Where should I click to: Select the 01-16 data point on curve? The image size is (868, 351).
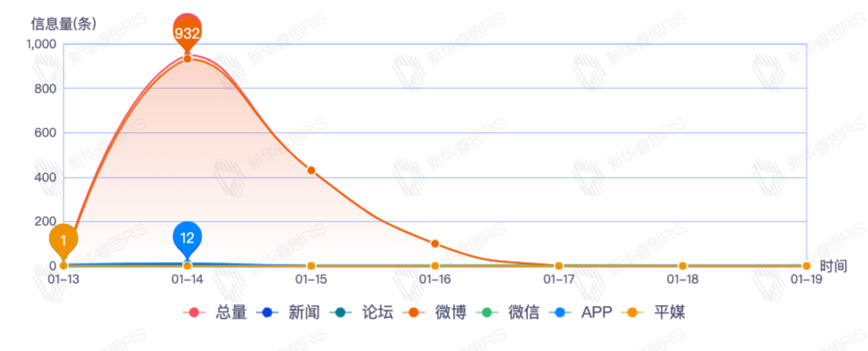click(x=435, y=244)
